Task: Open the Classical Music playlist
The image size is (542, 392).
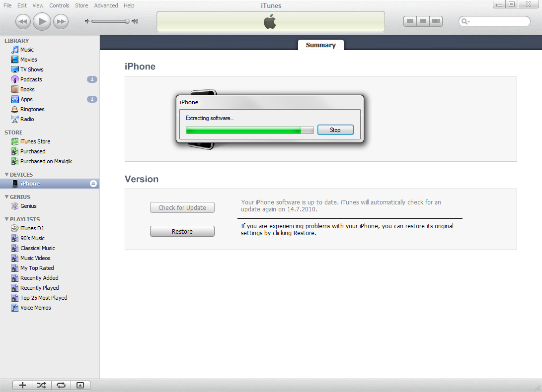Action: 38,248
